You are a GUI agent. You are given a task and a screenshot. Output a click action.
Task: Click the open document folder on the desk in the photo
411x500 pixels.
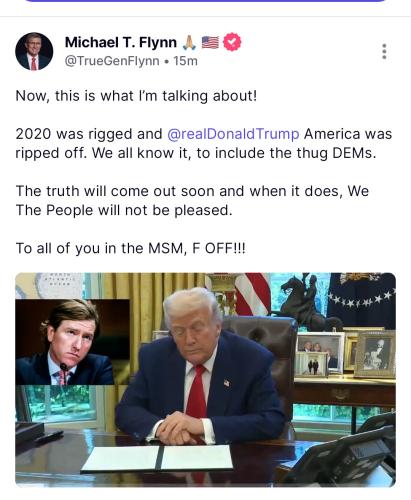coord(157,458)
